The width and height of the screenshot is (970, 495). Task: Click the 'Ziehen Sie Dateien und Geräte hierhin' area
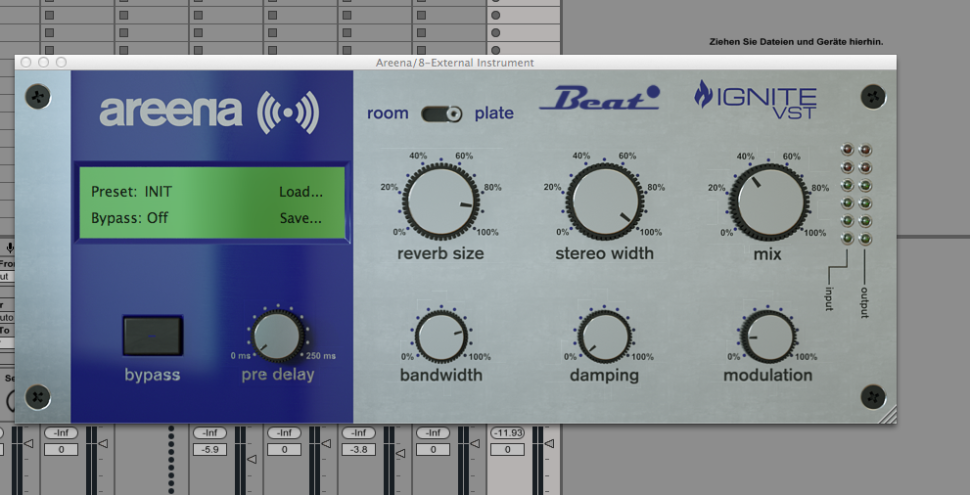pyautogui.click(x=796, y=42)
